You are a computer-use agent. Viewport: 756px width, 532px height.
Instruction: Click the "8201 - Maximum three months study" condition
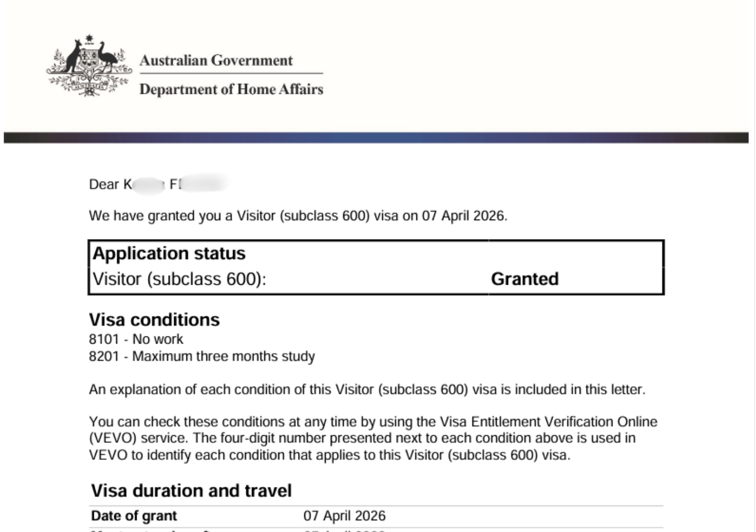(x=202, y=356)
